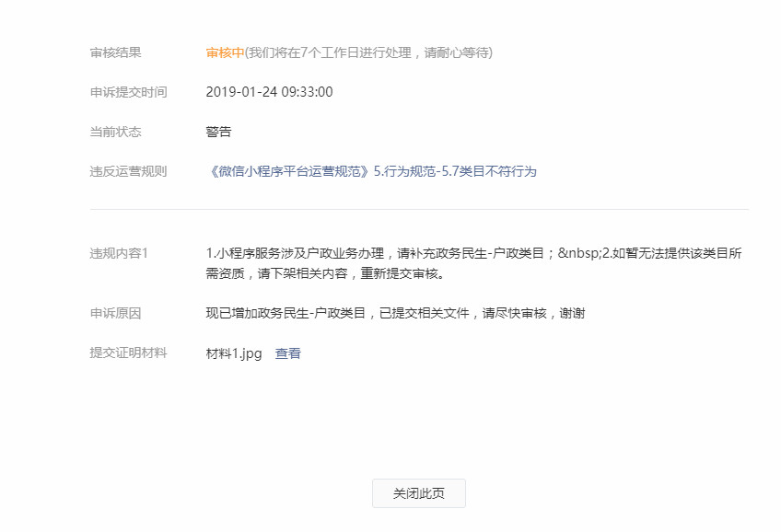Open the 查看 link for 材料1.jpg
This screenshot has width=781, height=532.
tap(288, 353)
